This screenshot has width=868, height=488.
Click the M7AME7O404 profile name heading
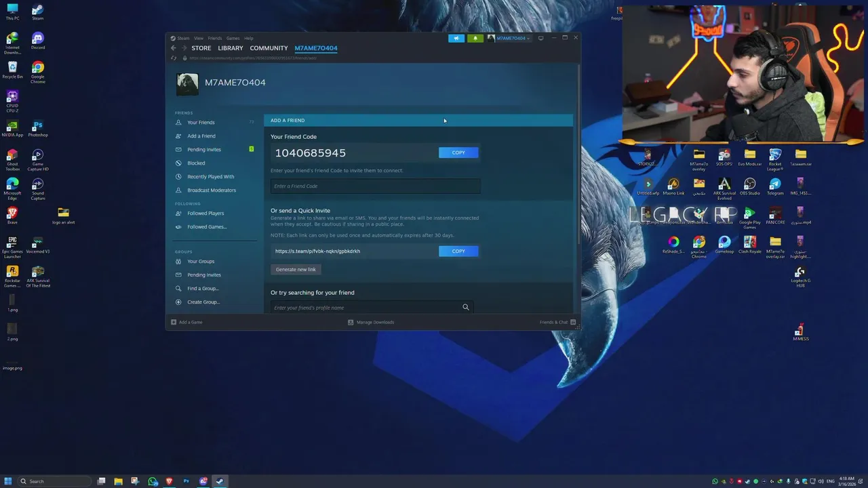[235, 83]
